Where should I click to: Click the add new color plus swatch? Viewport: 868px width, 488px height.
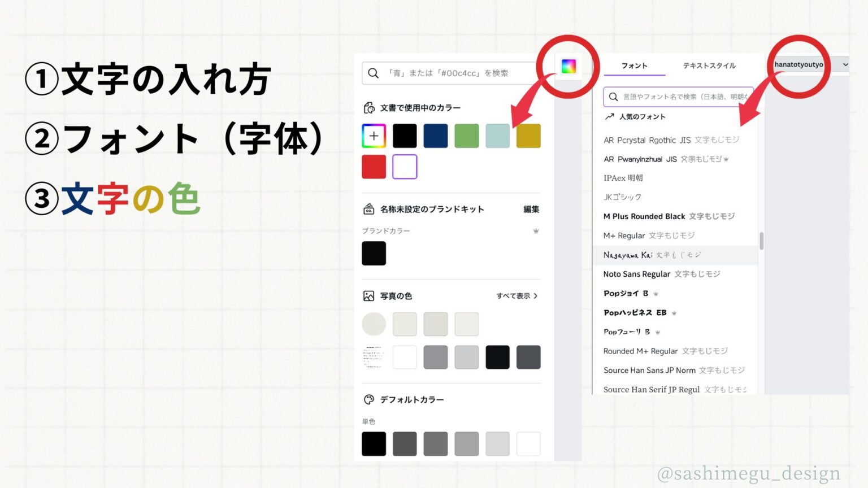click(374, 136)
